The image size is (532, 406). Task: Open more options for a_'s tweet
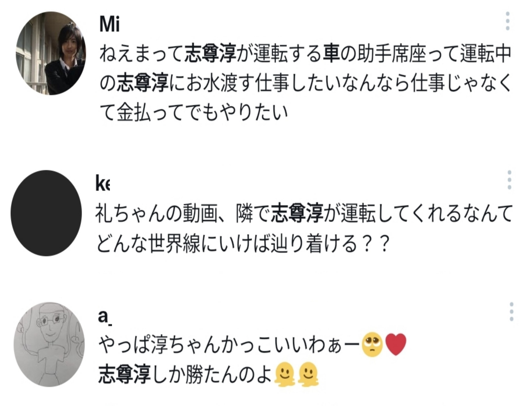click(511, 312)
